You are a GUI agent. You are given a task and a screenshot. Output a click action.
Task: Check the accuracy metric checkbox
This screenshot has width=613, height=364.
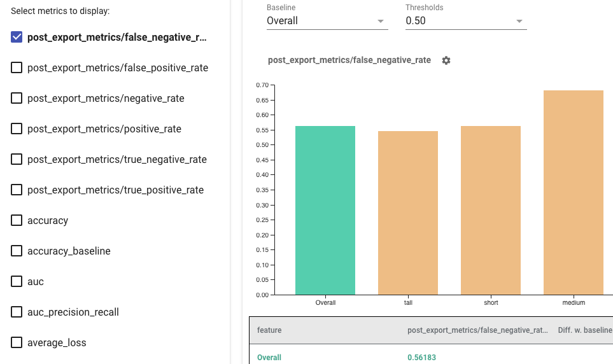point(17,220)
